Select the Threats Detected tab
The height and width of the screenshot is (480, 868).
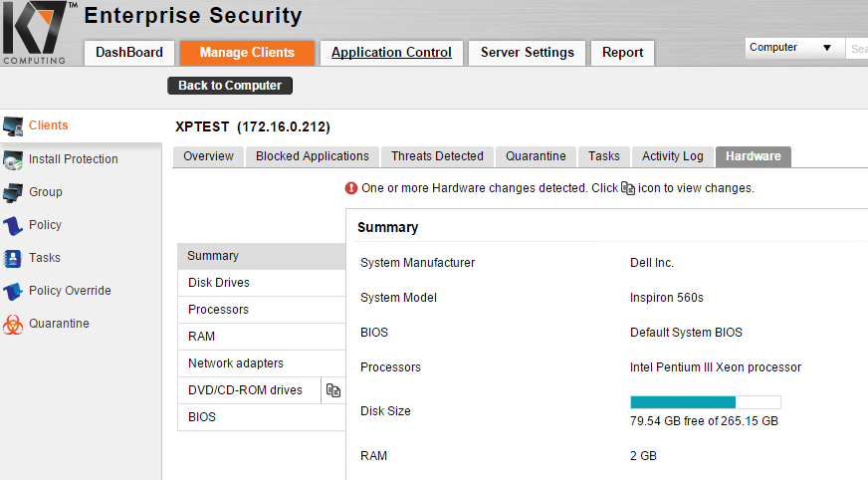[x=437, y=156]
